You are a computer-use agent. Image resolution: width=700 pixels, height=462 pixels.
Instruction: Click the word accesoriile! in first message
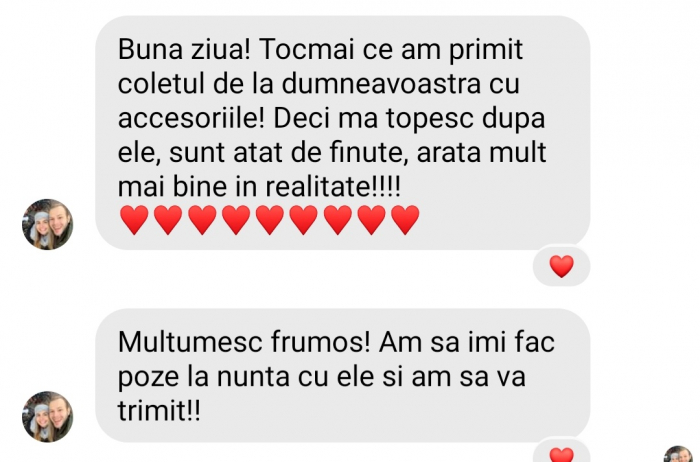pos(192,119)
